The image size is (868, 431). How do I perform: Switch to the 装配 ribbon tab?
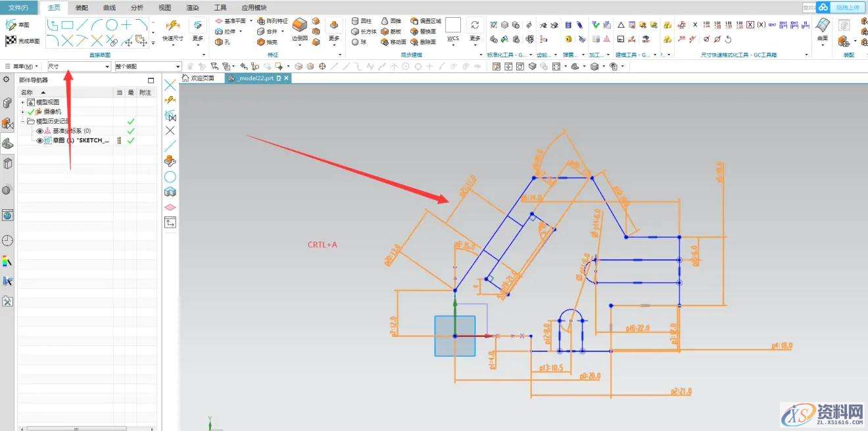coord(82,8)
